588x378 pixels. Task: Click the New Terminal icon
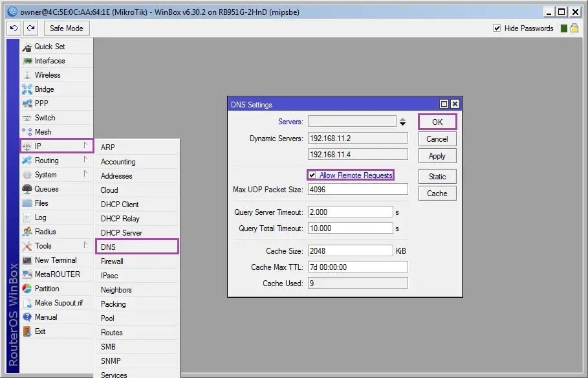[x=27, y=260]
